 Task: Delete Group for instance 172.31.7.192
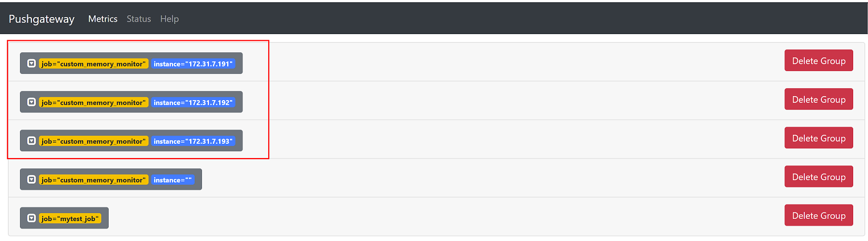818,99
